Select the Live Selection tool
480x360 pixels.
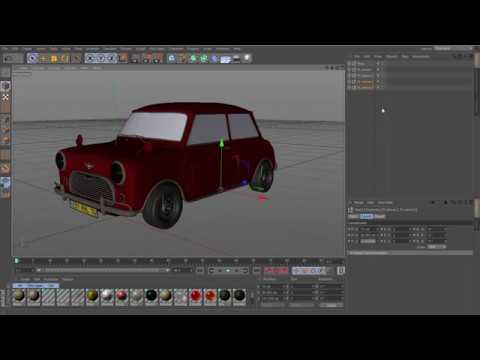33,59
